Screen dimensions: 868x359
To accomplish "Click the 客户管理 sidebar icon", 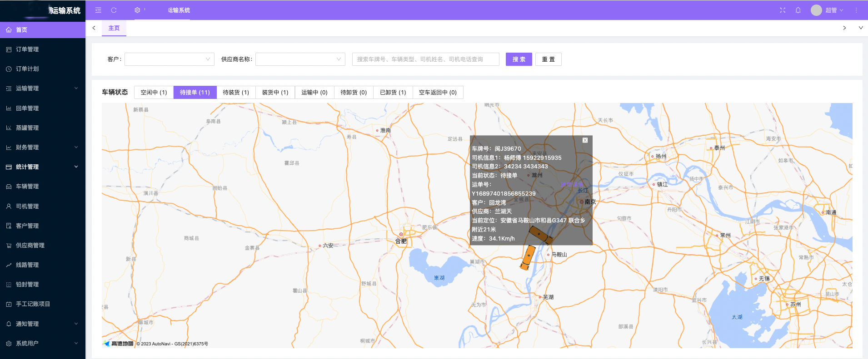I will (x=9, y=226).
